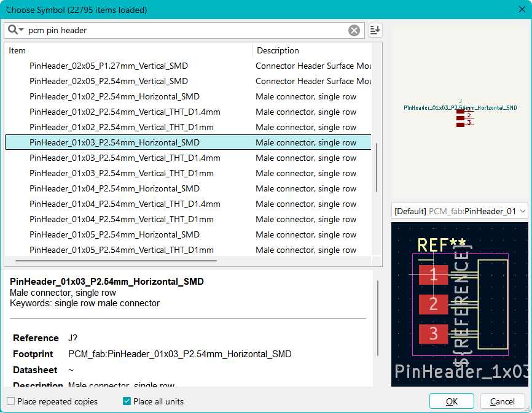
Task: Click pad 3 in the footprint preview
Action: (434, 334)
